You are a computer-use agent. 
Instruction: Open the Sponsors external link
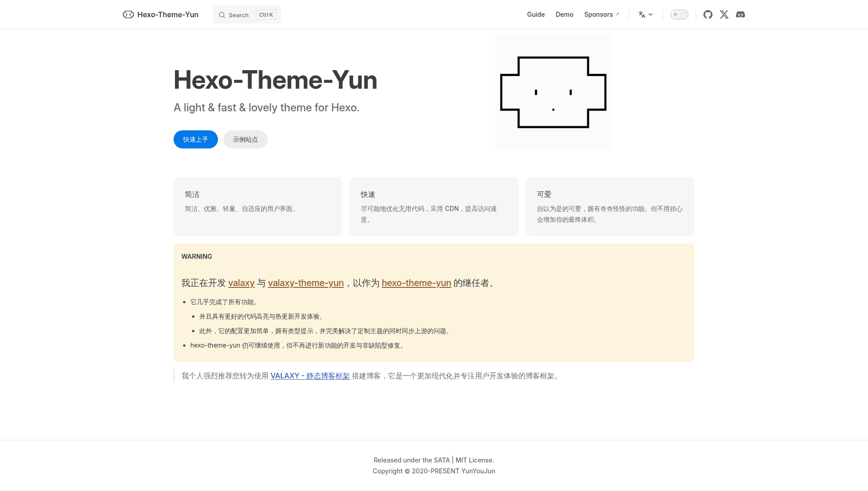(x=602, y=14)
